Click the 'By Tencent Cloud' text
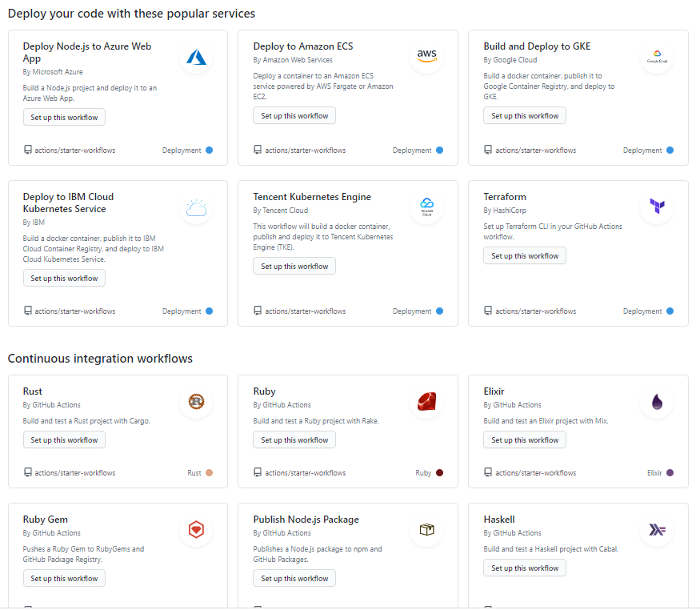 pyautogui.click(x=280, y=211)
